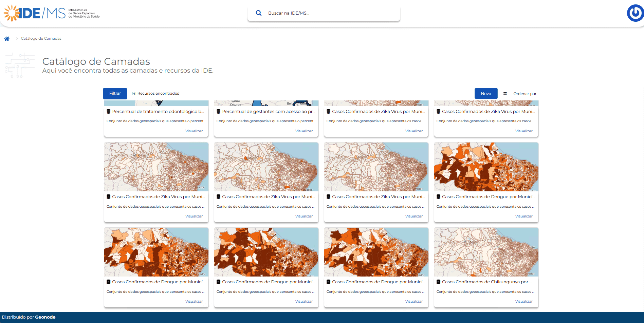Click the home icon in the breadcrumb
The image size is (644, 323).
pyautogui.click(x=7, y=38)
